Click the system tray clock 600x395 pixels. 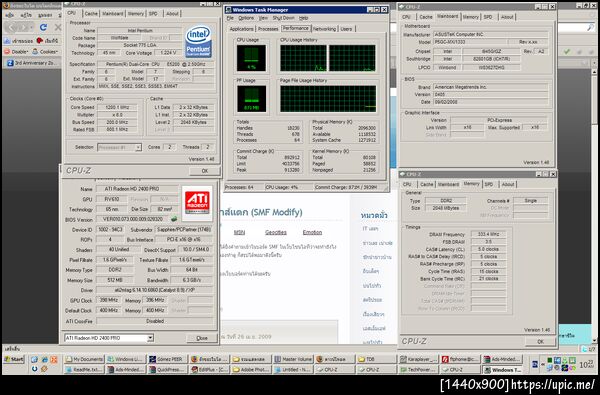click(x=586, y=364)
